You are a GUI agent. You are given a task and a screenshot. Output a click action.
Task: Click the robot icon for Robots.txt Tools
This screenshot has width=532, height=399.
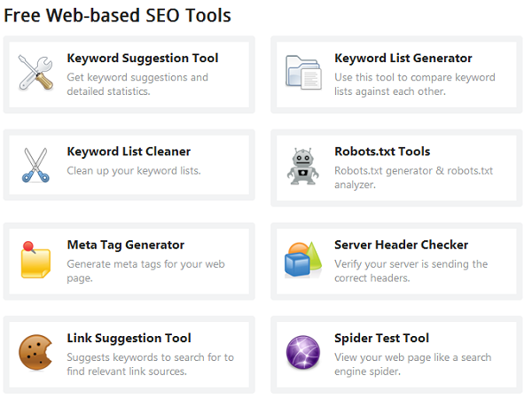(303, 167)
